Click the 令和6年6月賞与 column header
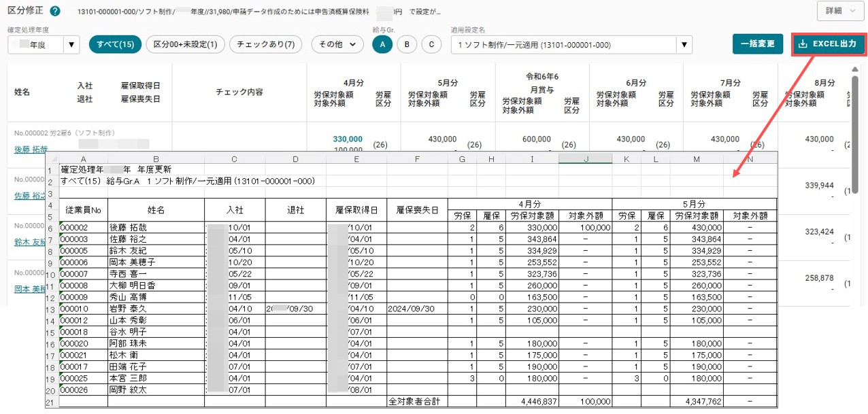 pyautogui.click(x=542, y=82)
